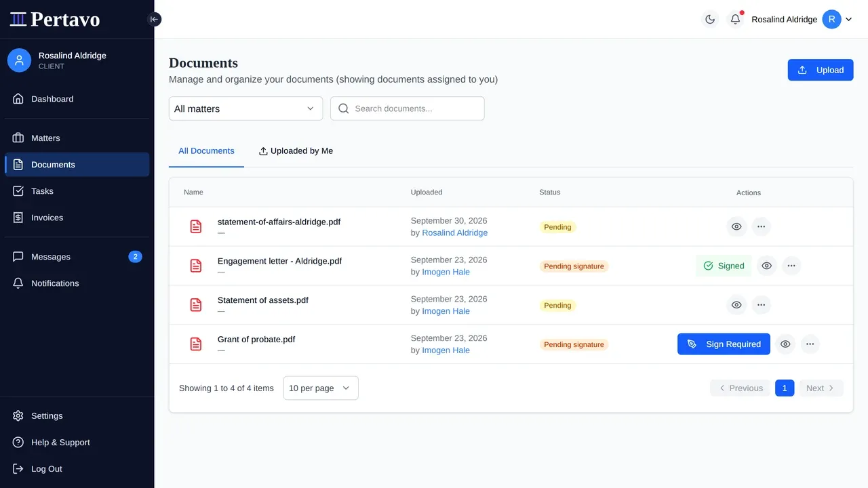This screenshot has height=488, width=868.
Task: Open Settings from the sidebar
Action: (x=77, y=416)
